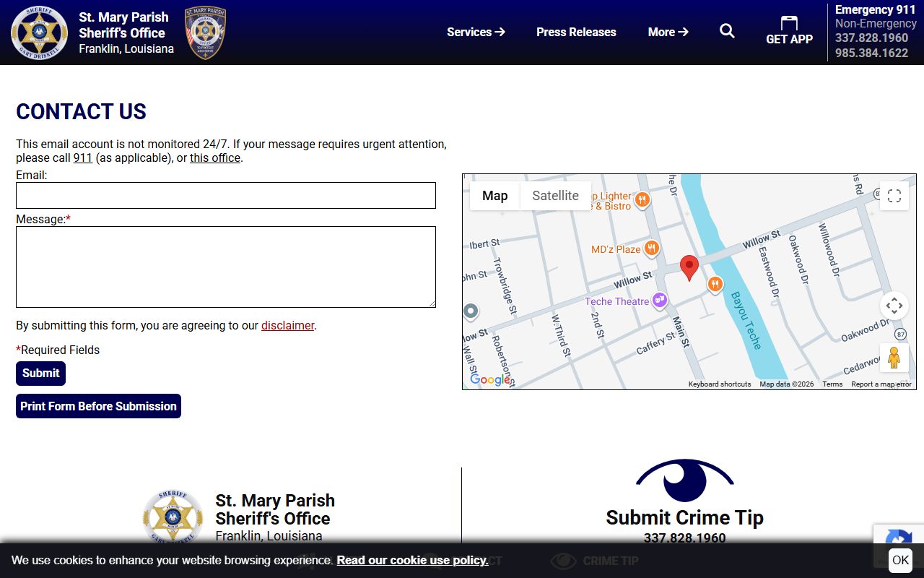Screen dimensions: 924x578
Task: Click the GET APP phone icon
Action: (x=789, y=23)
